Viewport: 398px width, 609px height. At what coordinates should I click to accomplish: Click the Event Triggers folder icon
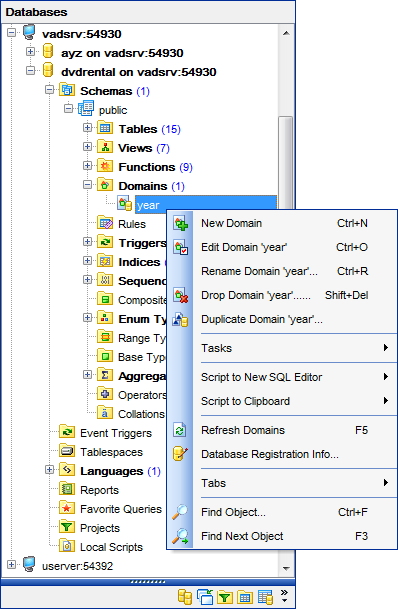[x=67, y=432]
